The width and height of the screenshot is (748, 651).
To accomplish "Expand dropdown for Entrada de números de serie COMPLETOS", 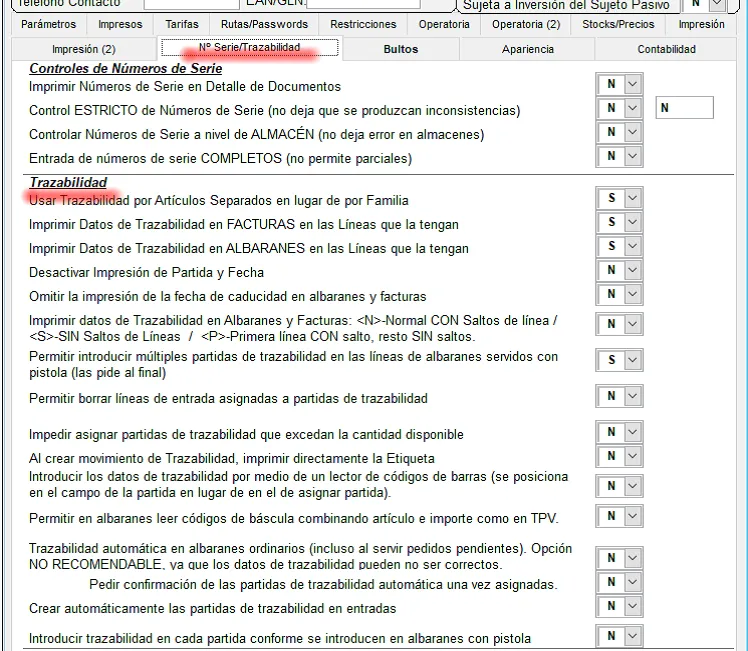I will pos(632,156).
